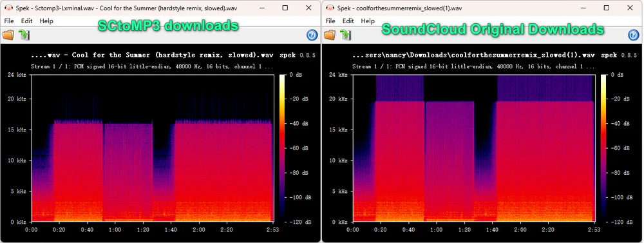Click the '2:20' time label in right window

[547, 229]
